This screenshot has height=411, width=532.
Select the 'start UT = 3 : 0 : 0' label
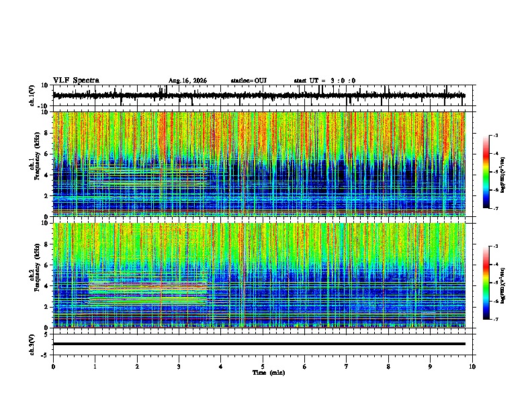[x=324, y=81]
